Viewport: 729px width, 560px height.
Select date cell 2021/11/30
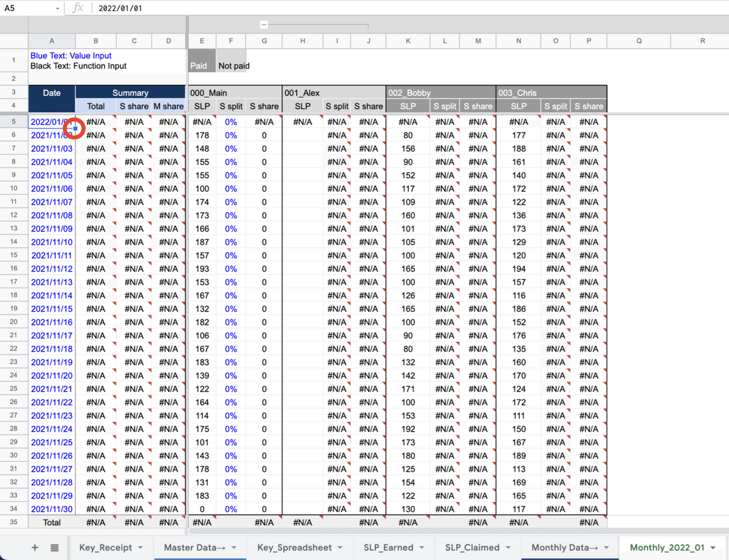tap(52, 509)
